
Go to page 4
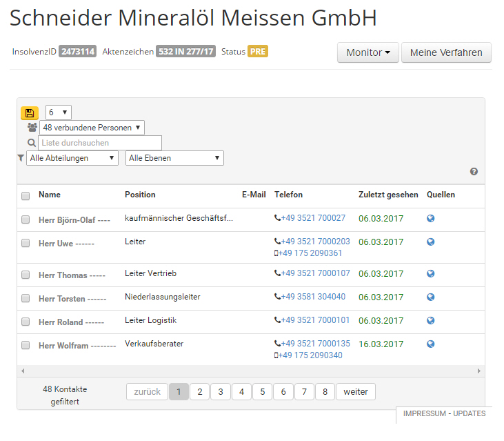point(241,392)
